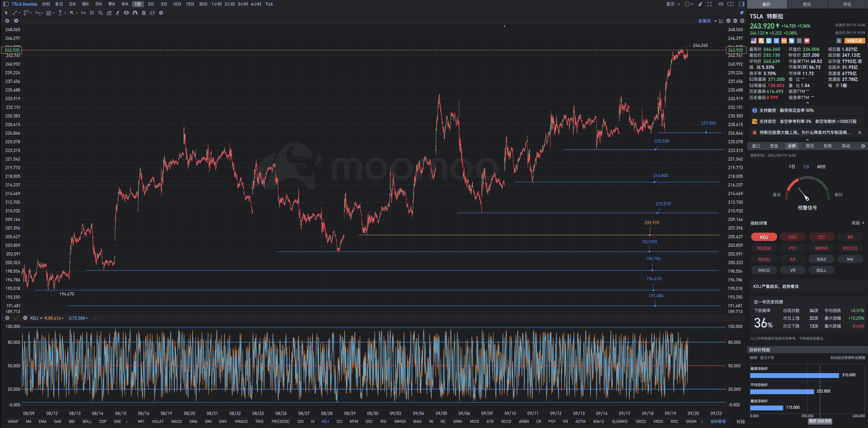This screenshot has width=868, height=428.
Task: Open drawing tools settings gear
Action: [x=161, y=13]
